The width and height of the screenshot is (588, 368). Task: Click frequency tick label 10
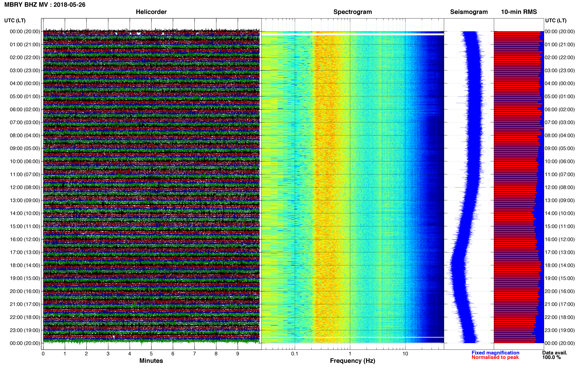[405, 354]
